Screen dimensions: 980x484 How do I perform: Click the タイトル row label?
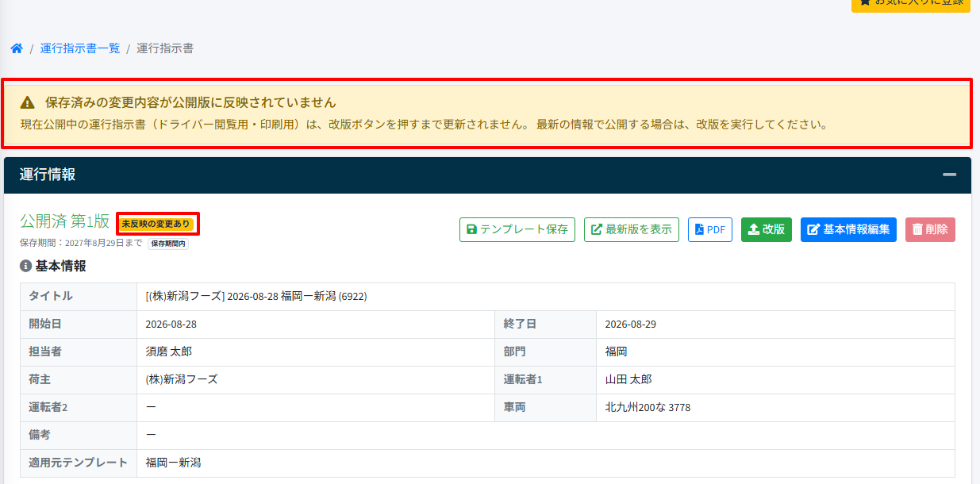[x=51, y=297]
